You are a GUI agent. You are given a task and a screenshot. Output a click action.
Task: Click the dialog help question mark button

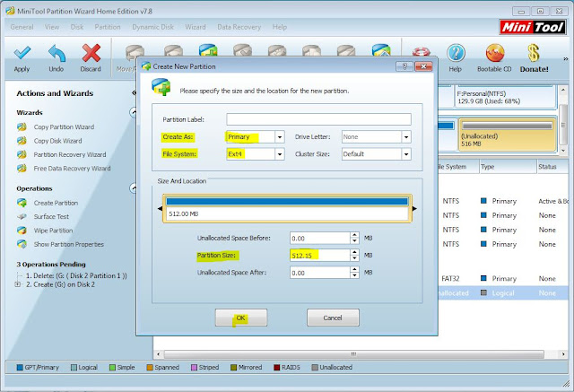click(404, 66)
